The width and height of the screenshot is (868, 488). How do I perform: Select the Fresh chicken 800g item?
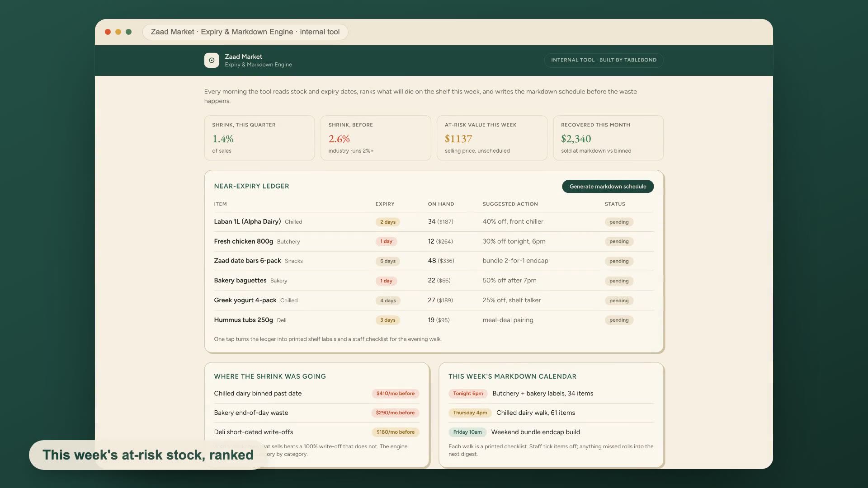tap(243, 241)
